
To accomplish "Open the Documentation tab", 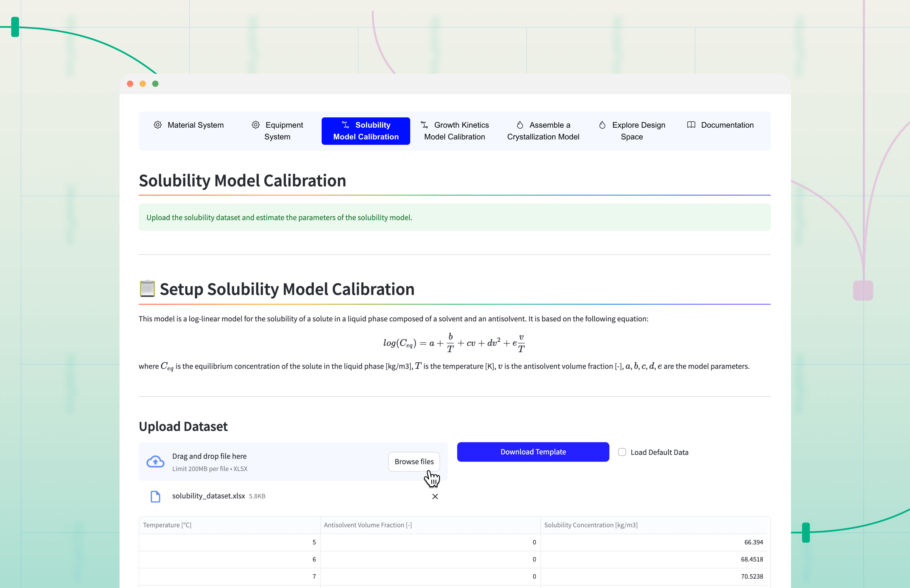I will pos(727,125).
